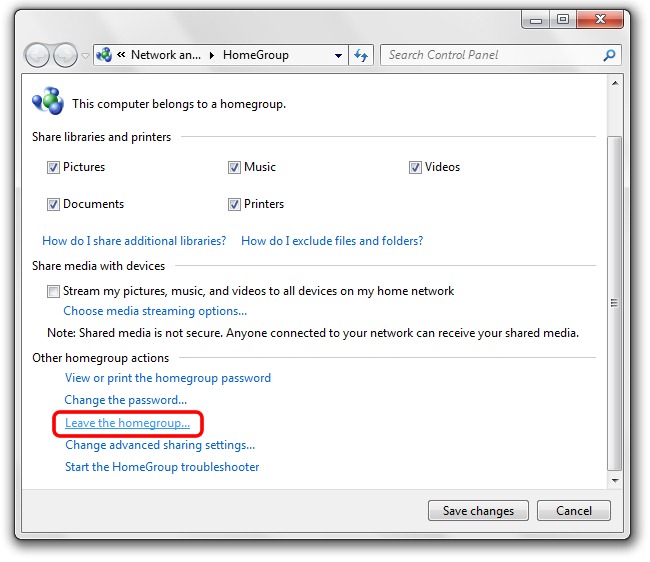Open Change advanced sharing settings link
The width and height of the screenshot is (650, 562).
(x=160, y=445)
